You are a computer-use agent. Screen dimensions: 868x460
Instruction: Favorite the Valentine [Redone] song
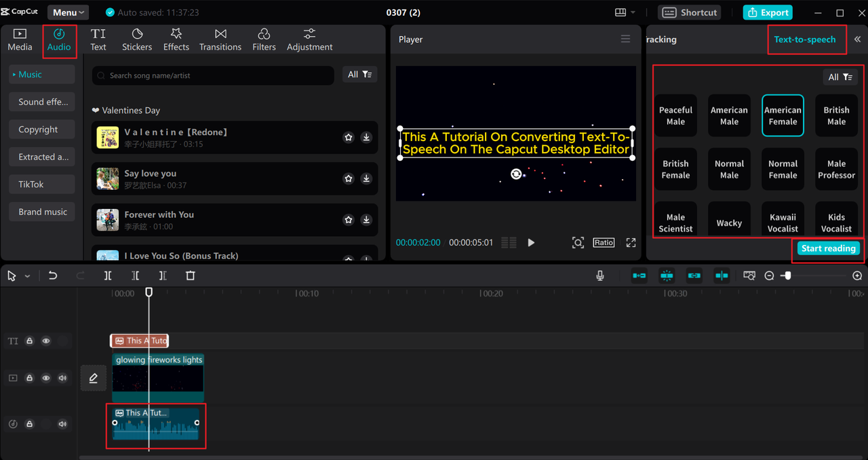[349, 138]
